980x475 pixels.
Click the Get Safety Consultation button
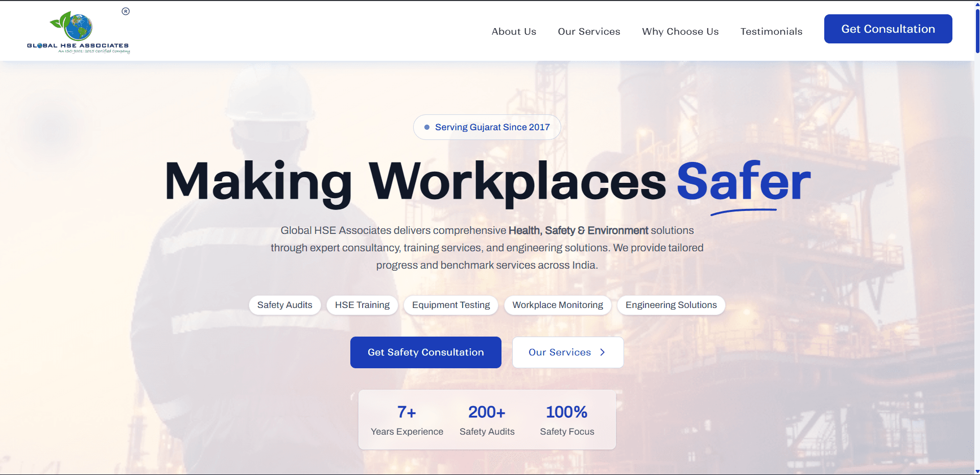(425, 352)
